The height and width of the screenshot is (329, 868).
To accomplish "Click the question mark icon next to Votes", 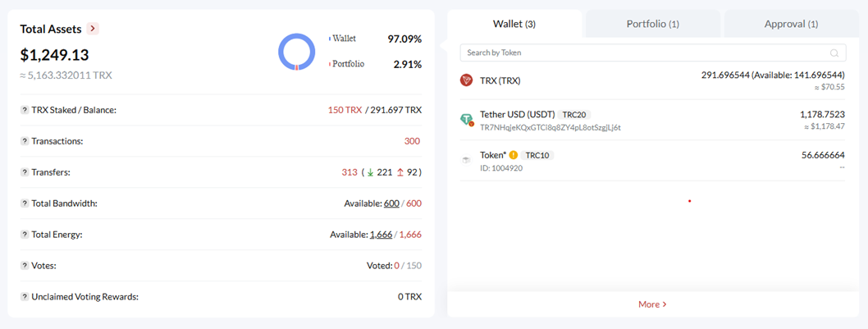I will (x=25, y=265).
